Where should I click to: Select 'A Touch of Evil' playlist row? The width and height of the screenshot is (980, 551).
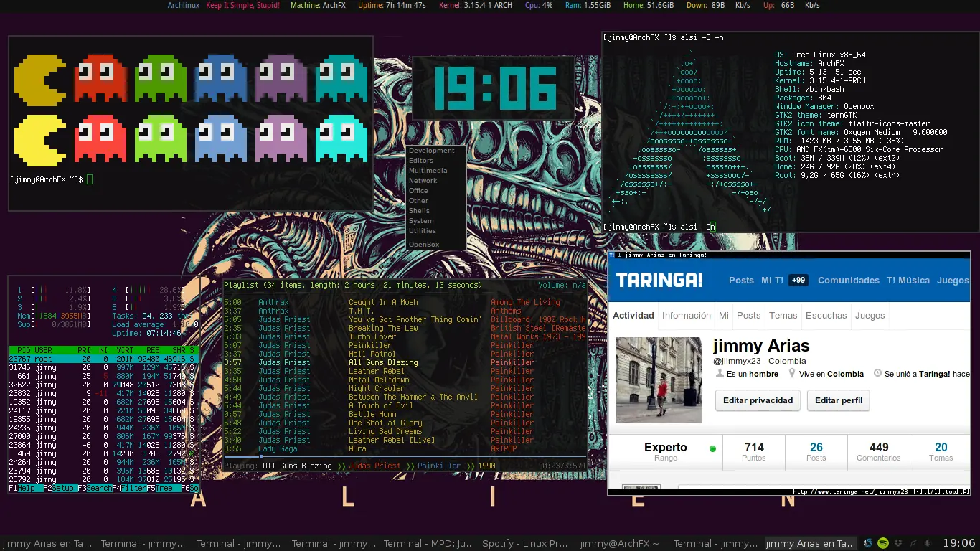click(405, 405)
